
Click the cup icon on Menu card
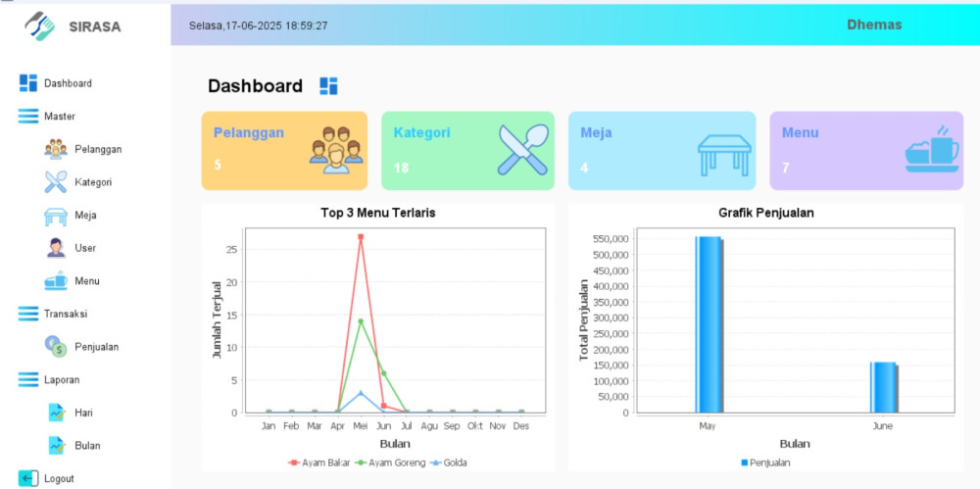pos(932,149)
